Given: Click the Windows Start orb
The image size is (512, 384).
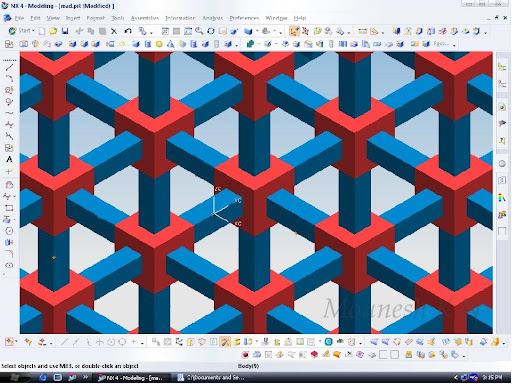Looking at the screenshot, I should click(15, 378).
